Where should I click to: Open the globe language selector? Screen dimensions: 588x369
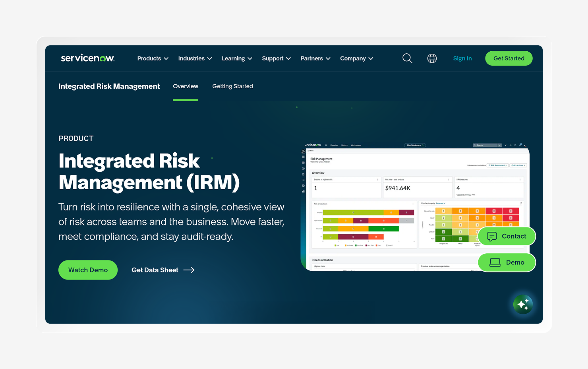(432, 58)
